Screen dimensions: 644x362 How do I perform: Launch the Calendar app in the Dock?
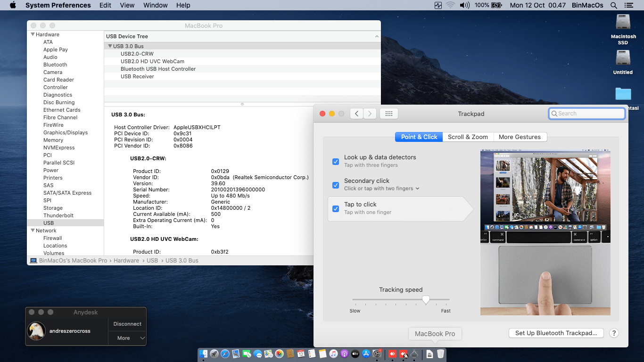[x=300, y=354]
